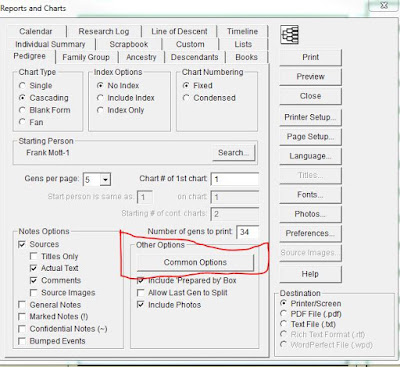The width and height of the screenshot is (400, 367).
Task: Toggle the Comments checkbox
Action: (x=33, y=280)
